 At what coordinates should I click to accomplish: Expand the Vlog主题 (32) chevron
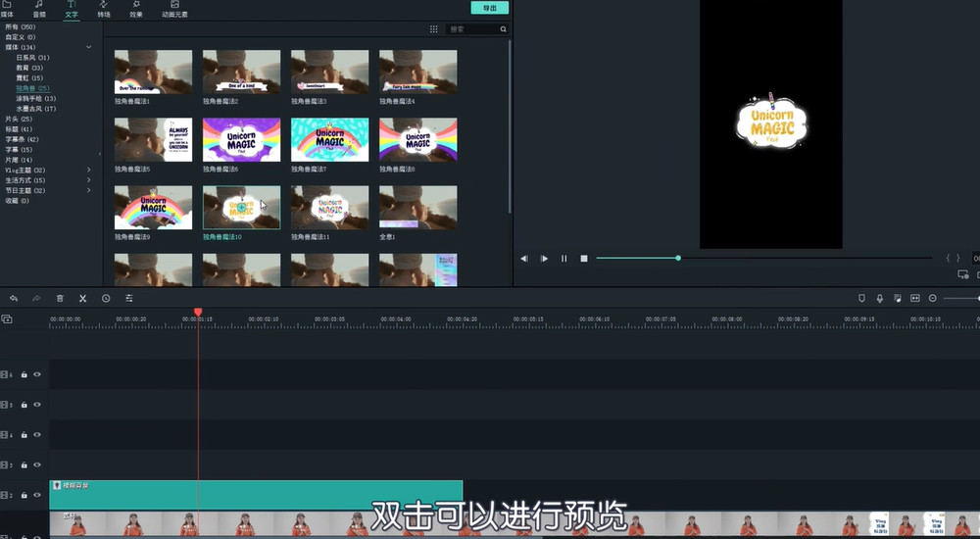(x=89, y=171)
